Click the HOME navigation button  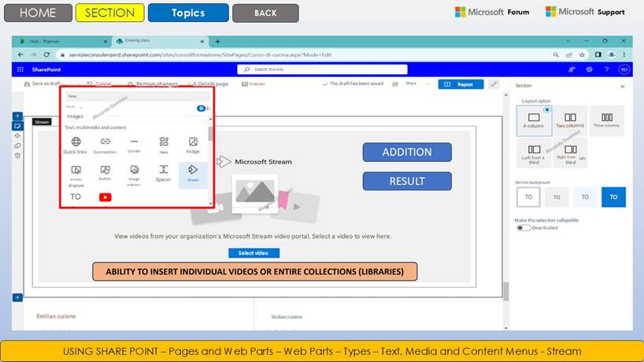pyautogui.click(x=38, y=13)
